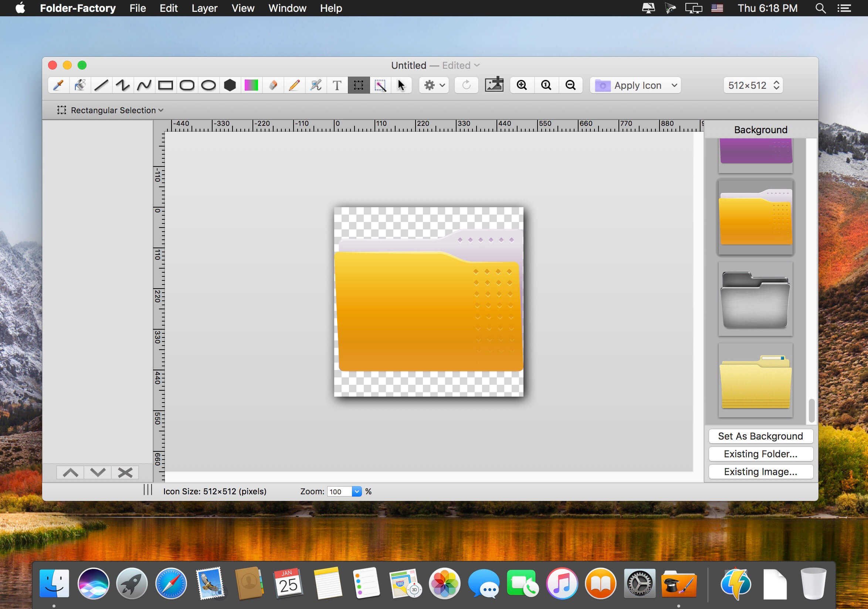Image resolution: width=868 pixels, height=609 pixels.
Task: Choose the magic wand selection tool
Action: click(x=380, y=85)
